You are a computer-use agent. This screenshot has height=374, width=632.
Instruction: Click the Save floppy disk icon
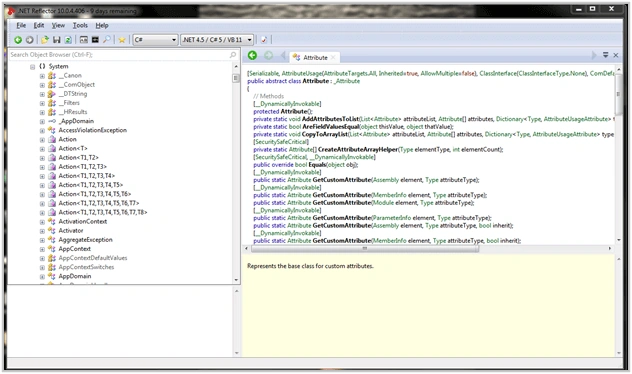coord(56,39)
